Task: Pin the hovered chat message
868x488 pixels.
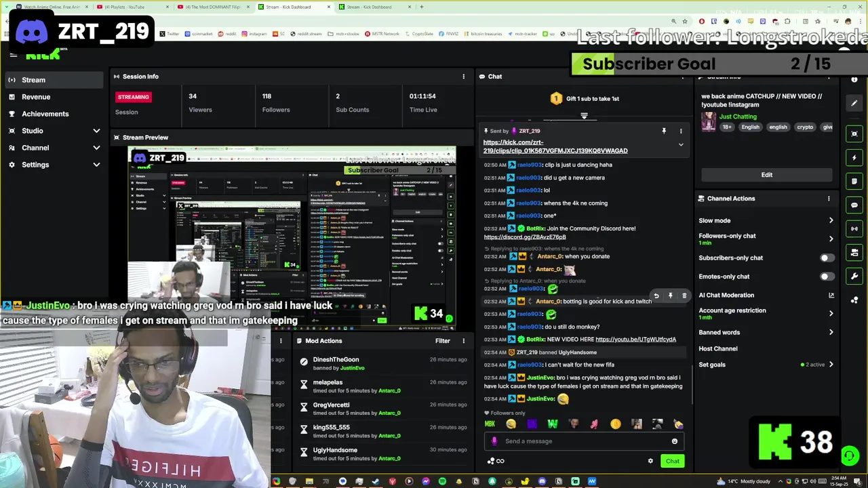Action: [x=670, y=296]
